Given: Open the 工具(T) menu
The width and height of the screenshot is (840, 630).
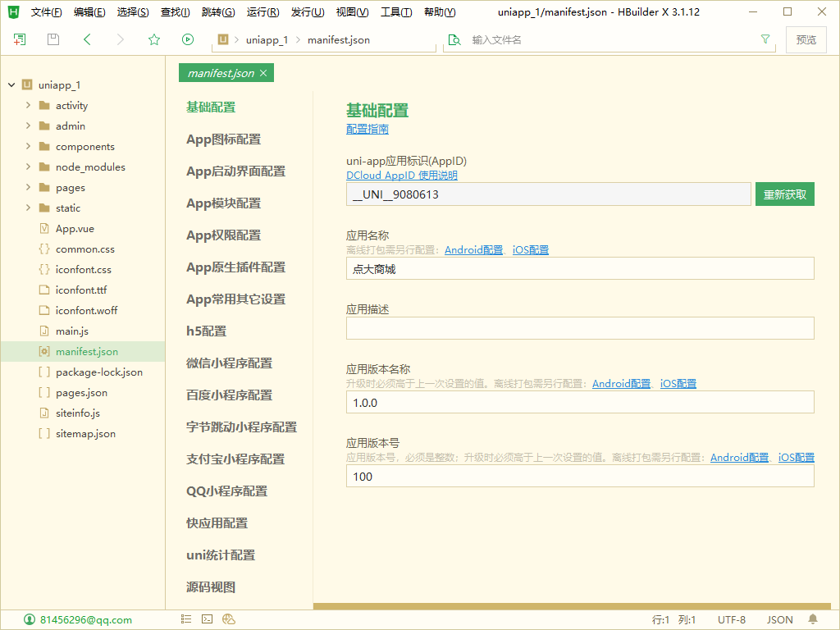Looking at the screenshot, I should 396,12.
